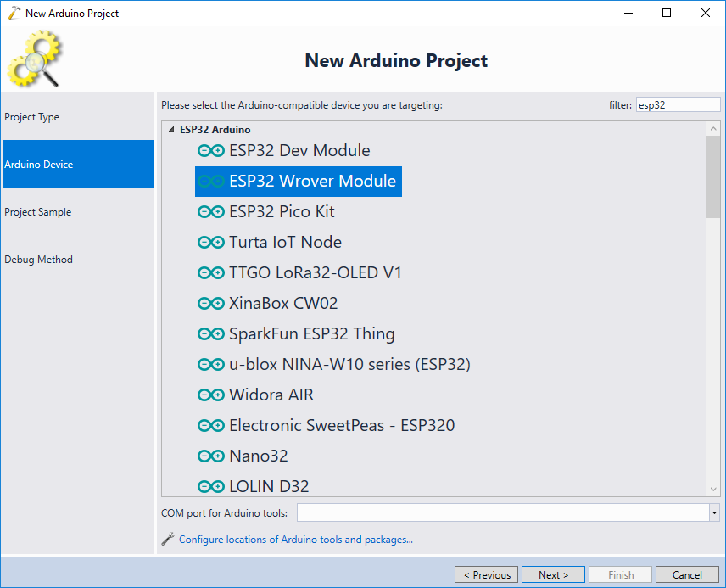Select ESP32 Dev Module in the list
726x588 pixels.
pos(299,150)
